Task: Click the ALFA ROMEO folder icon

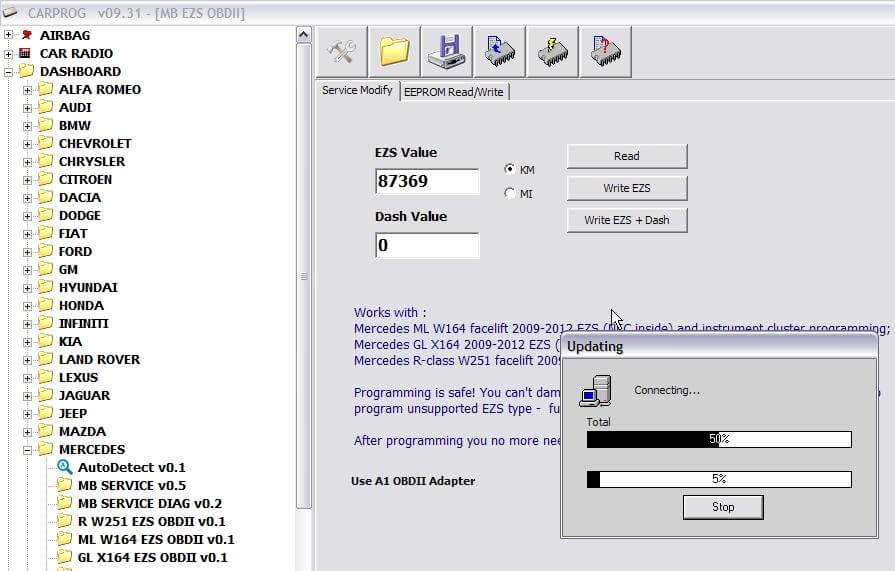Action: click(46, 89)
